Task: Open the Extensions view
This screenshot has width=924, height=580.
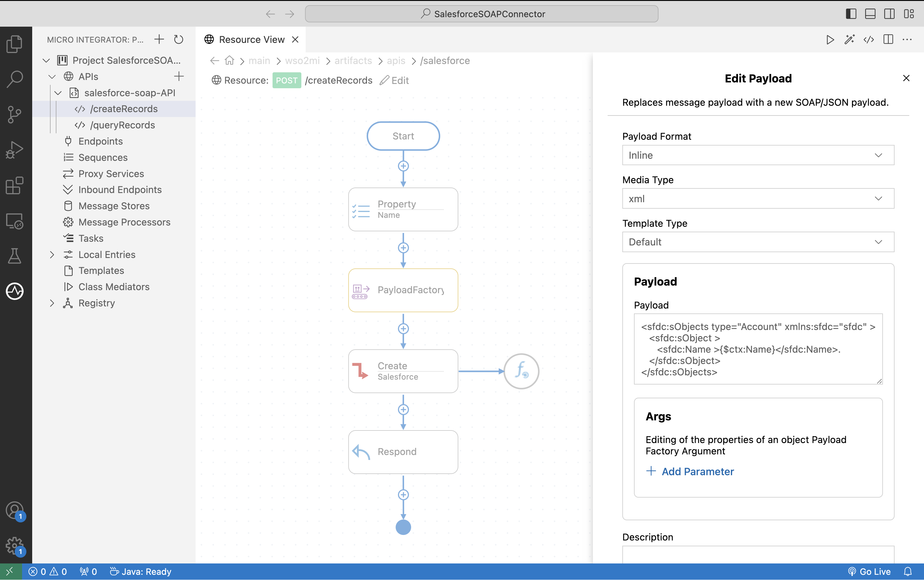Action: [15, 185]
